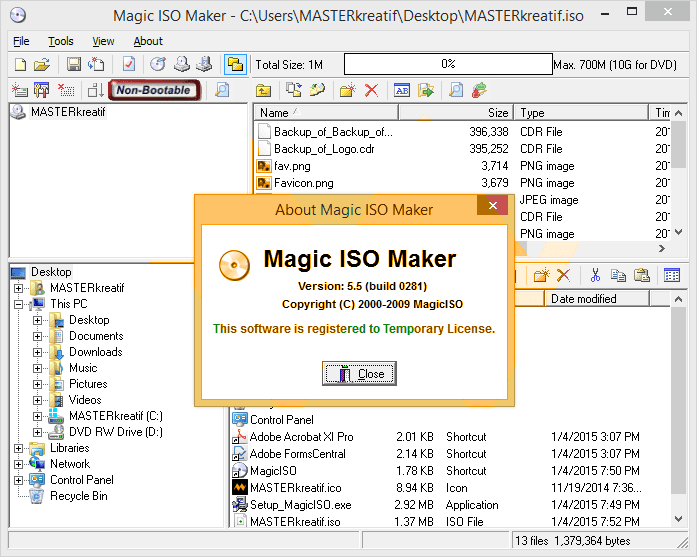Close About dialog with red X
This screenshot has height=557, width=697.
coord(493,205)
